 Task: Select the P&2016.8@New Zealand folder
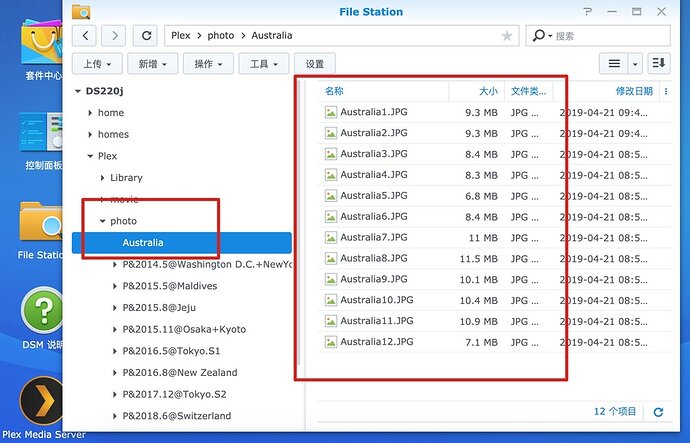click(180, 373)
